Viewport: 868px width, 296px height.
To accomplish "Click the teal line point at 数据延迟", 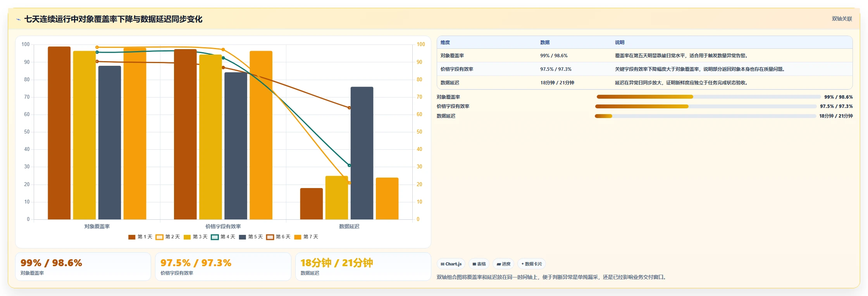I will [349, 165].
